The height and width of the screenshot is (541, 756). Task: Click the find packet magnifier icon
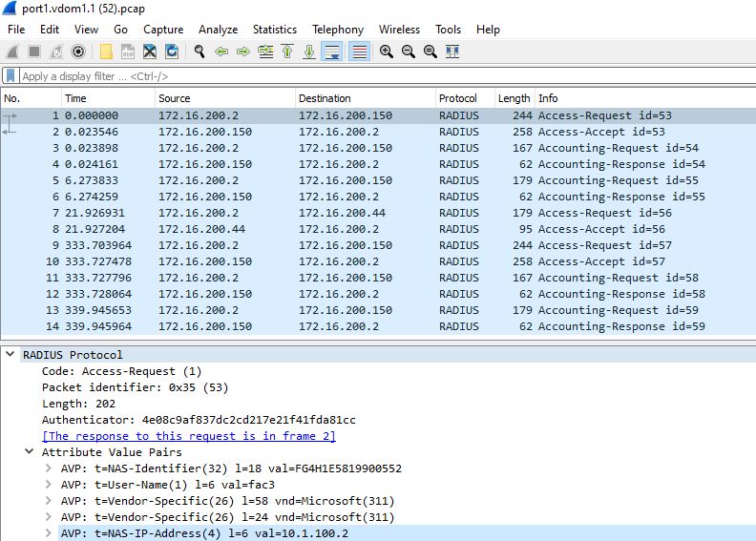point(199,52)
